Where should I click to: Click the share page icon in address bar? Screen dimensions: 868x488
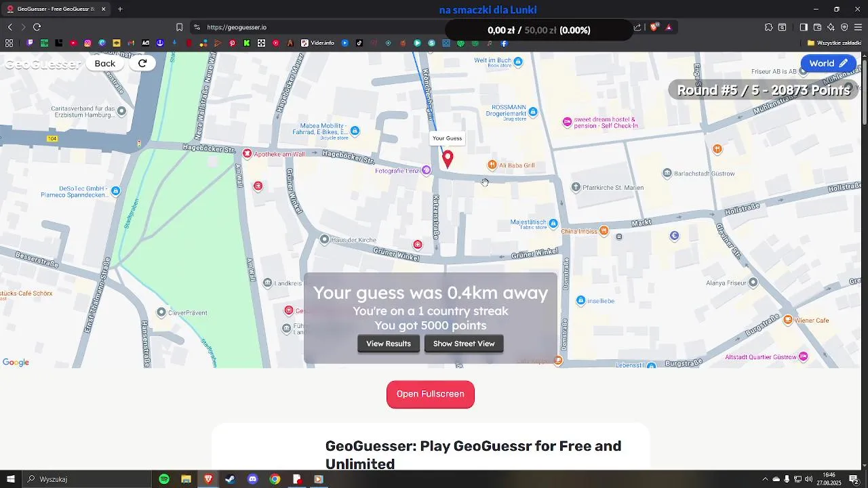pyautogui.click(x=637, y=27)
